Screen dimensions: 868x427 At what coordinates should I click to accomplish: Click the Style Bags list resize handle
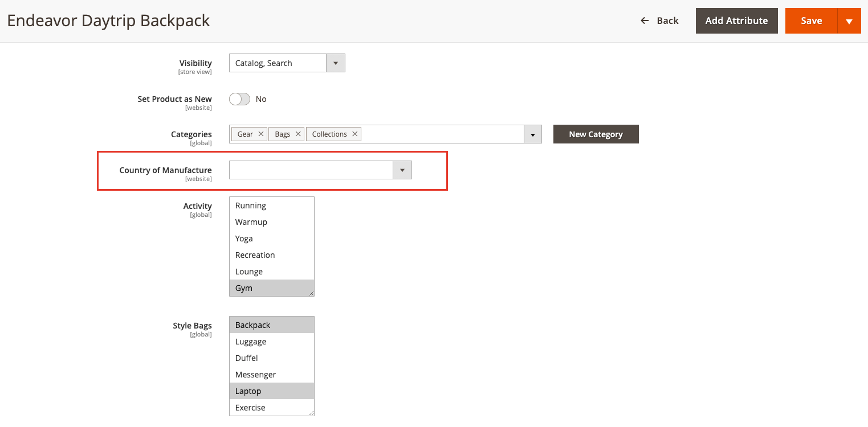[x=311, y=413]
